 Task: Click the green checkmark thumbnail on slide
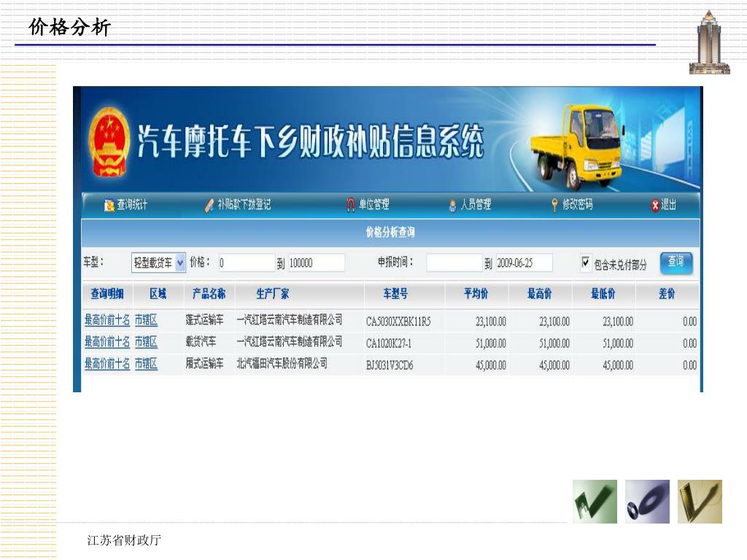click(595, 502)
